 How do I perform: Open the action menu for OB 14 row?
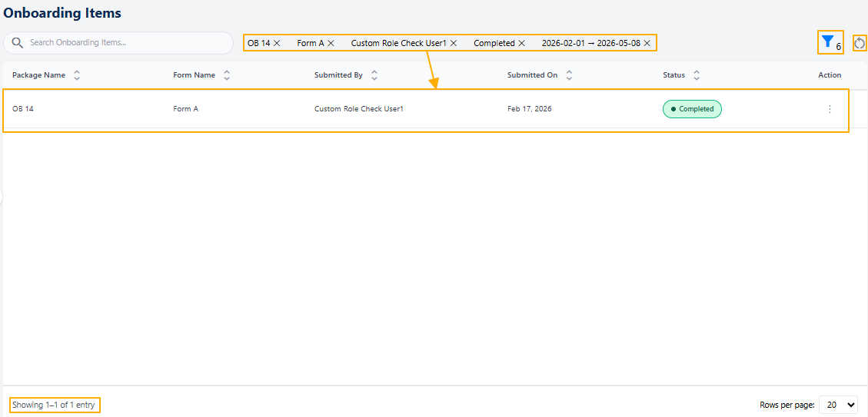point(830,109)
